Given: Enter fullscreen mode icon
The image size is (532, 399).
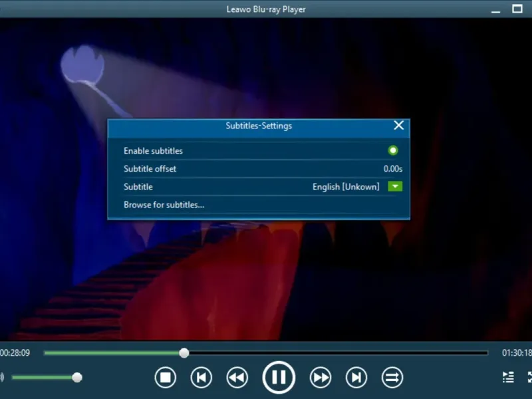Looking at the screenshot, I should pos(529,377).
